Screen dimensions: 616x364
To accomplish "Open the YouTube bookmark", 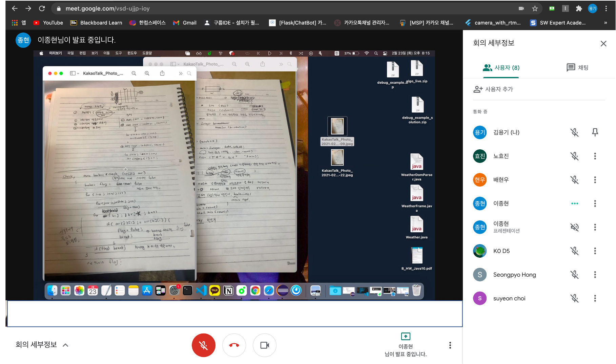I will tap(48, 23).
